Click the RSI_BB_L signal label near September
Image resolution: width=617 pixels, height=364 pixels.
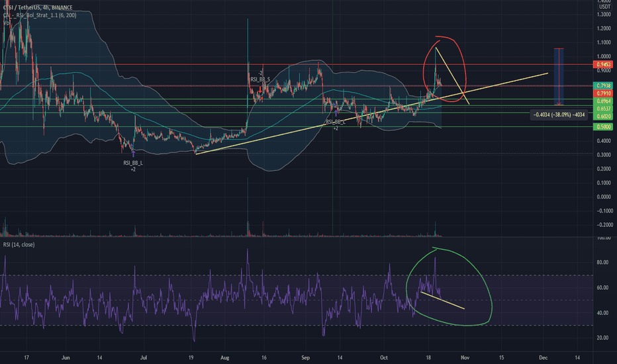(336, 122)
